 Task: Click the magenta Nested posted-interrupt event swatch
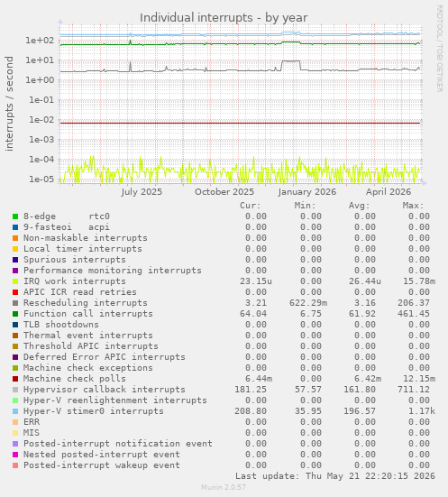click(x=15, y=455)
